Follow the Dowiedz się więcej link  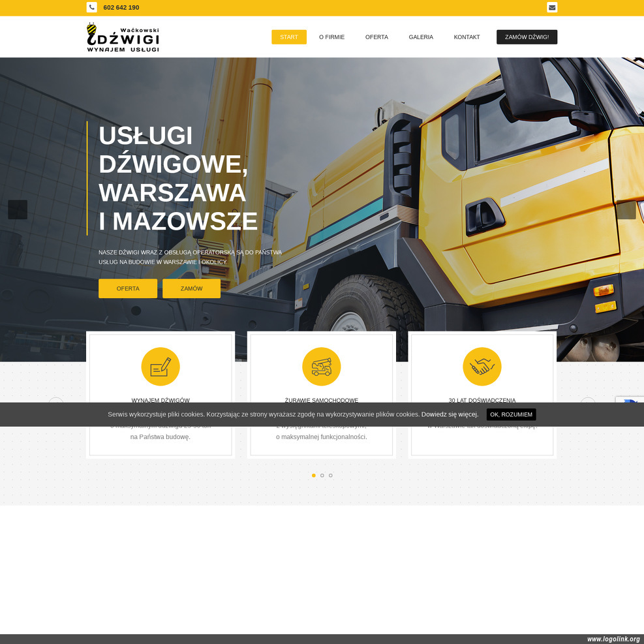click(450, 414)
